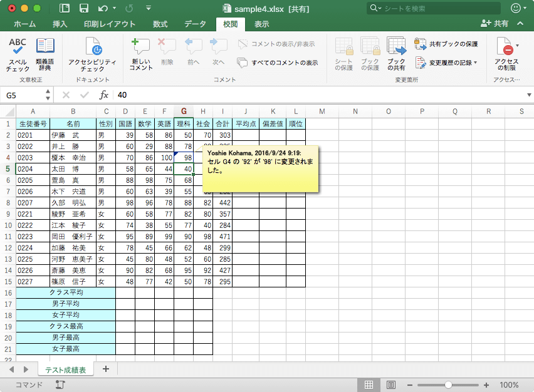534x392 pixels.
Task: Switch to Normal view in status bar
Action: point(369,385)
